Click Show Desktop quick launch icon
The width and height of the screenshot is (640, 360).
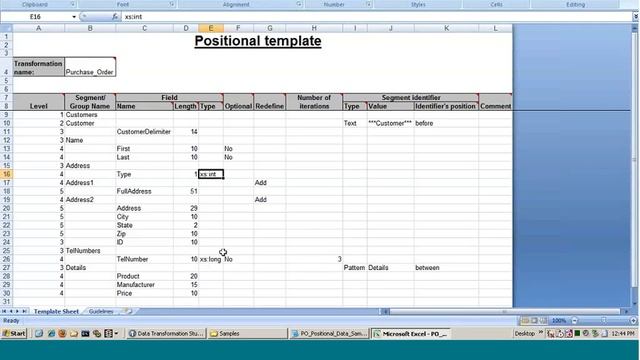[39, 333]
